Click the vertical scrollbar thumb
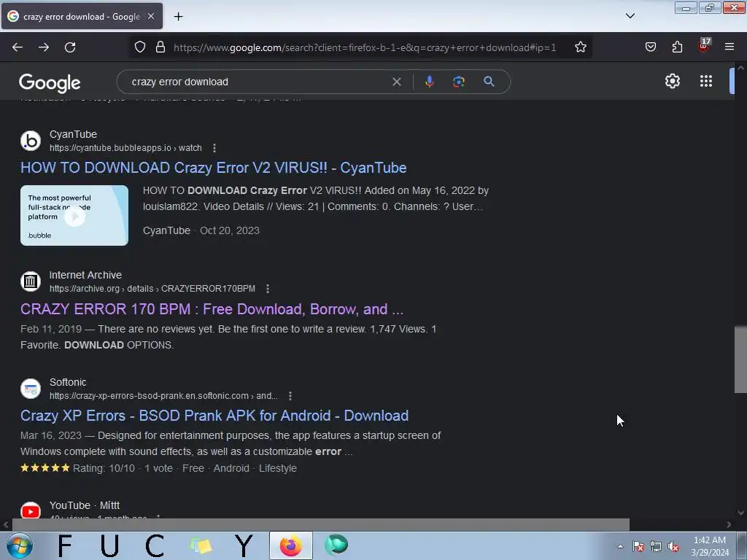The width and height of the screenshot is (747, 560). 740,359
